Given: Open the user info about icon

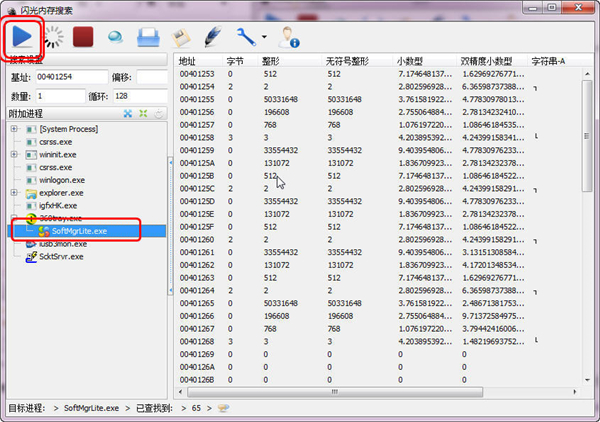Looking at the screenshot, I should coord(288,38).
